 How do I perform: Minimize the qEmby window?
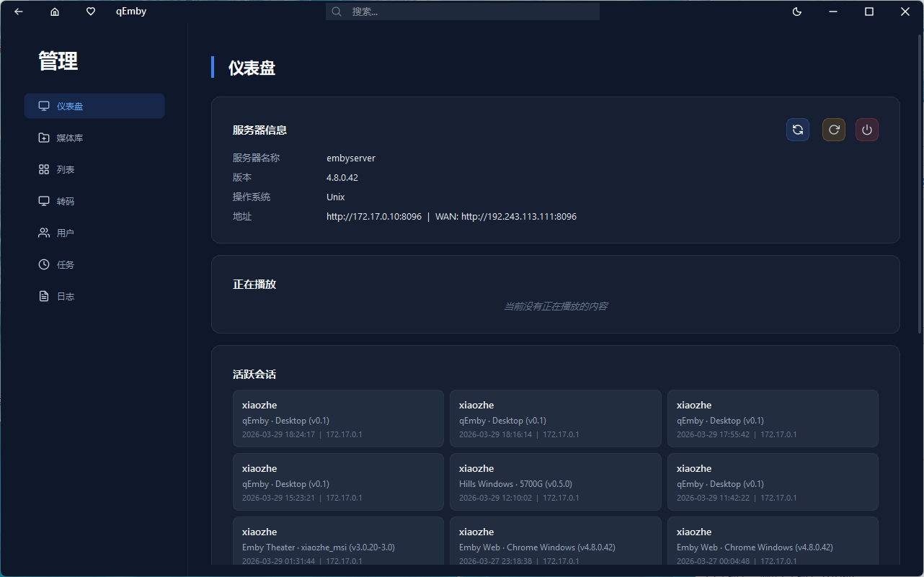click(x=833, y=12)
